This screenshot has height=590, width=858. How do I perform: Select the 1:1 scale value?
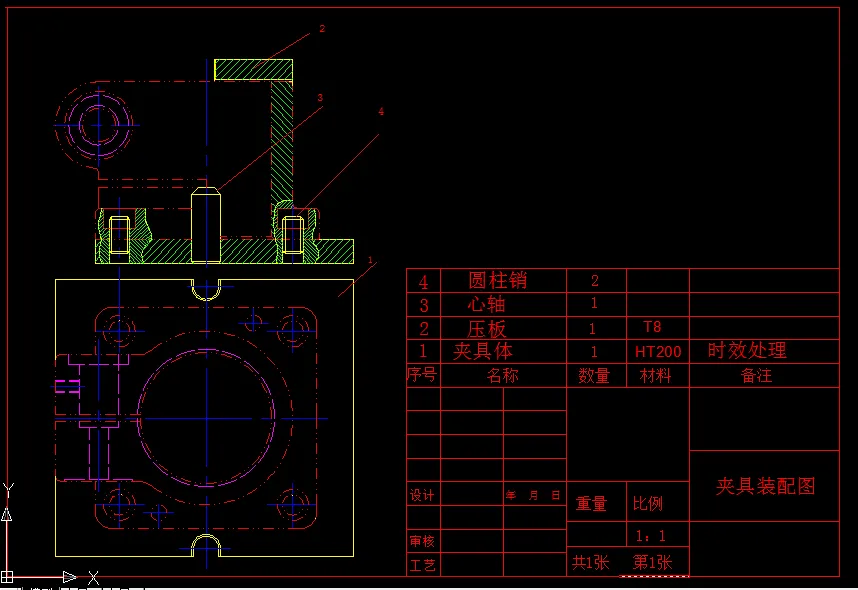coord(651,536)
